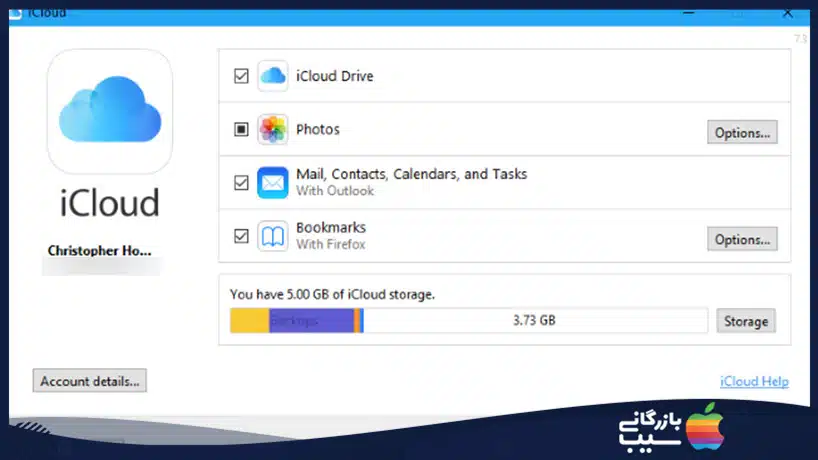Viewport: 818px width, 460px height.
Task: Click the Photos label
Action: pyautogui.click(x=318, y=129)
